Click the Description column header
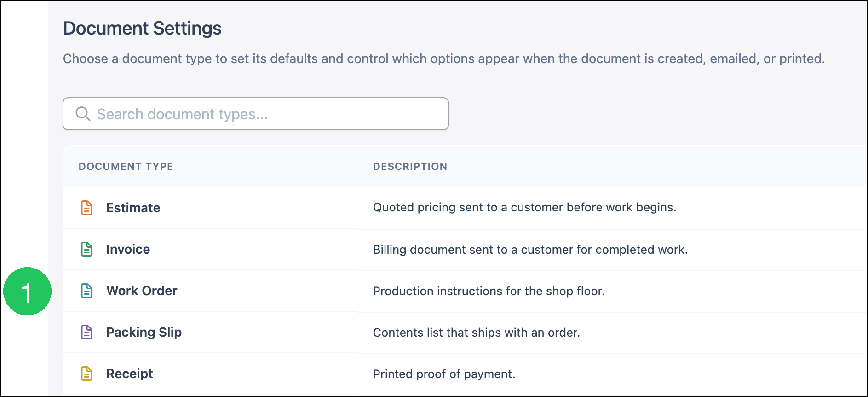 (x=410, y=166)
